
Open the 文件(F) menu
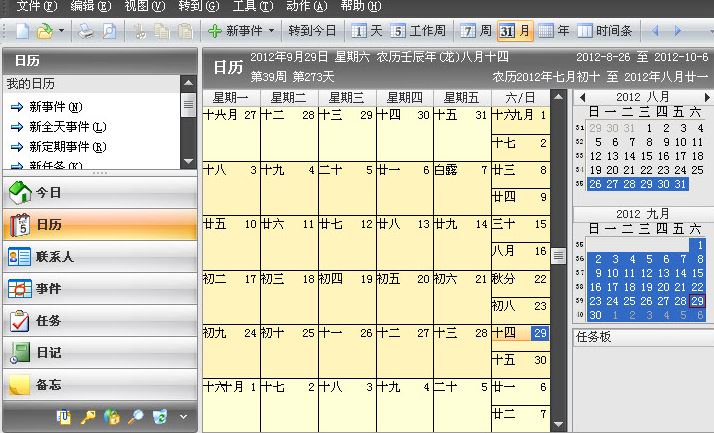tap(36, 6)
